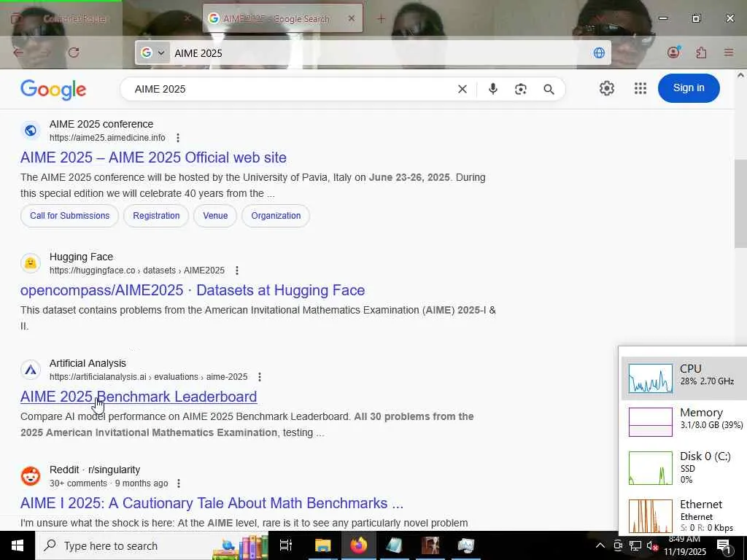Click the Type here to search box
The height and width of the screenshot is (560, 747).
[152, 545]
